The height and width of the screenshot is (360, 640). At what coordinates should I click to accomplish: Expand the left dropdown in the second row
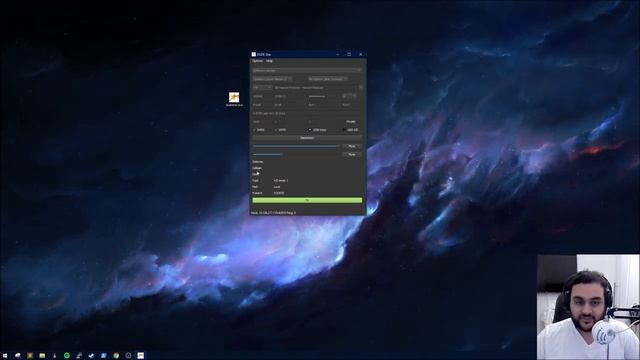tap(272, 79)
